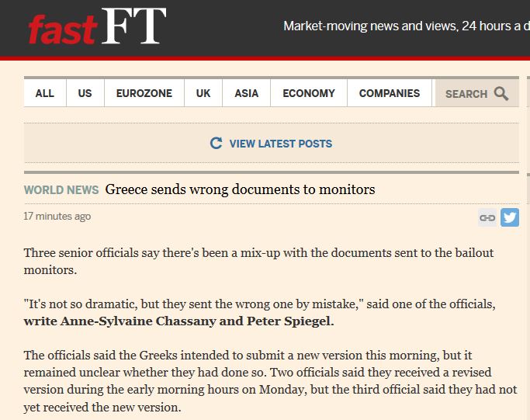
Task: Click the refresh icon beside View Latest Posts
Action: tap(217, 143)
